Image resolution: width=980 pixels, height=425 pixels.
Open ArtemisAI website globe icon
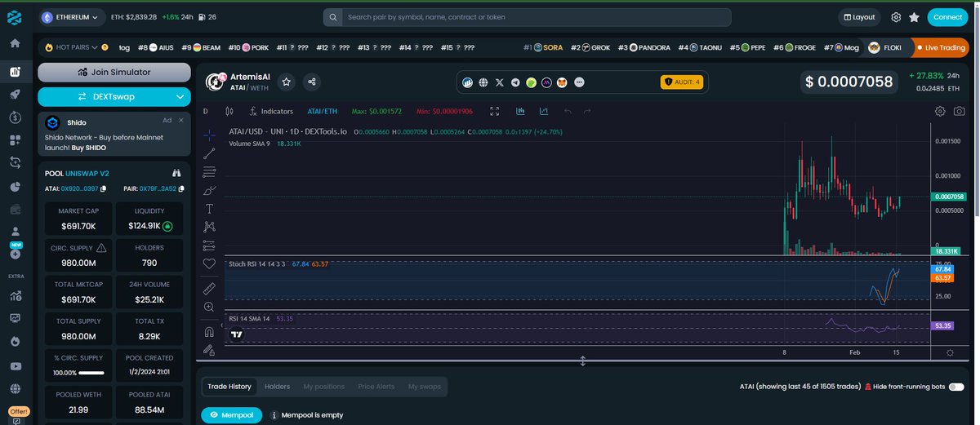click(483, 82)
